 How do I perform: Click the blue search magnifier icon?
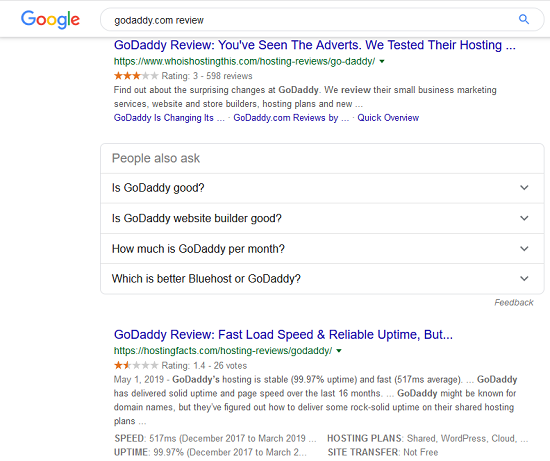[x=524, y=19]
